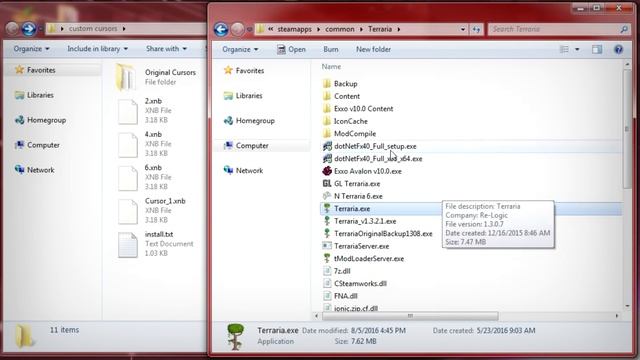
Task: Select the dotNetFx40_Full_x86_x64.exe icon
Action: coord(327,158)
